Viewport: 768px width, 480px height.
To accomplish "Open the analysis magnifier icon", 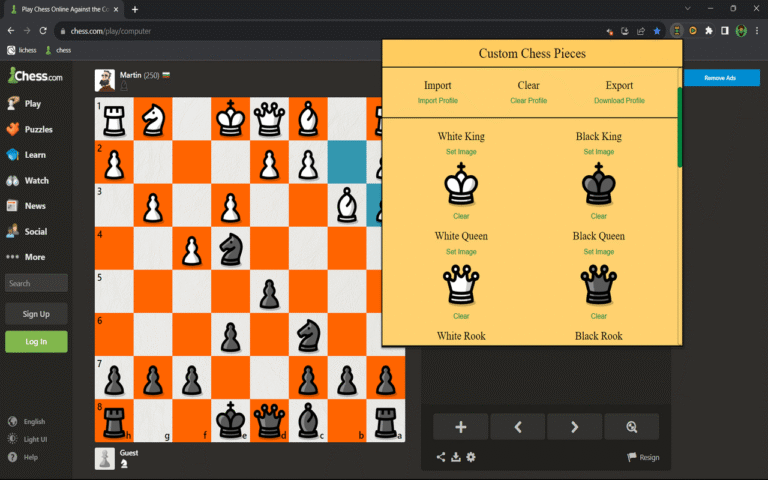I will pyautogui.click(x=631, y=427).
